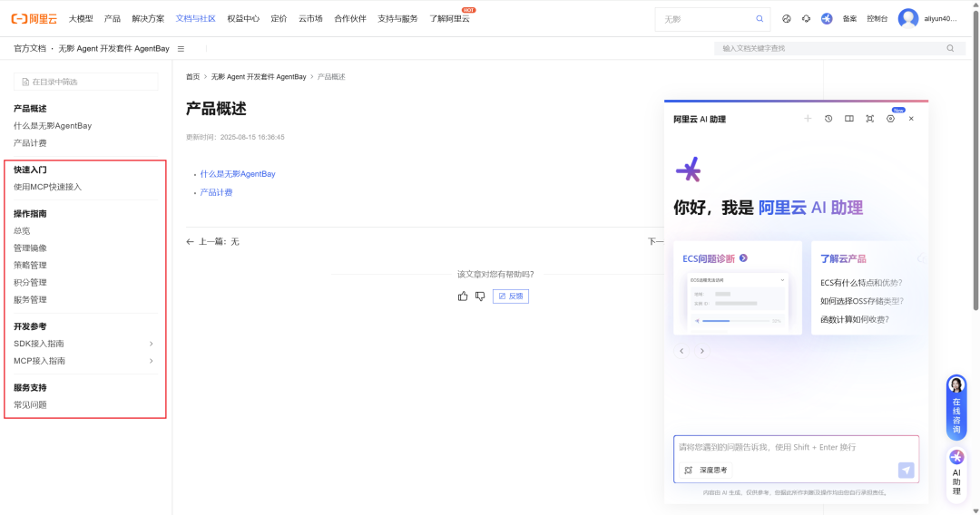980x515 pixels.
Task: Expand AI assistant to fullscreen
Action: [x=869, y=119]
